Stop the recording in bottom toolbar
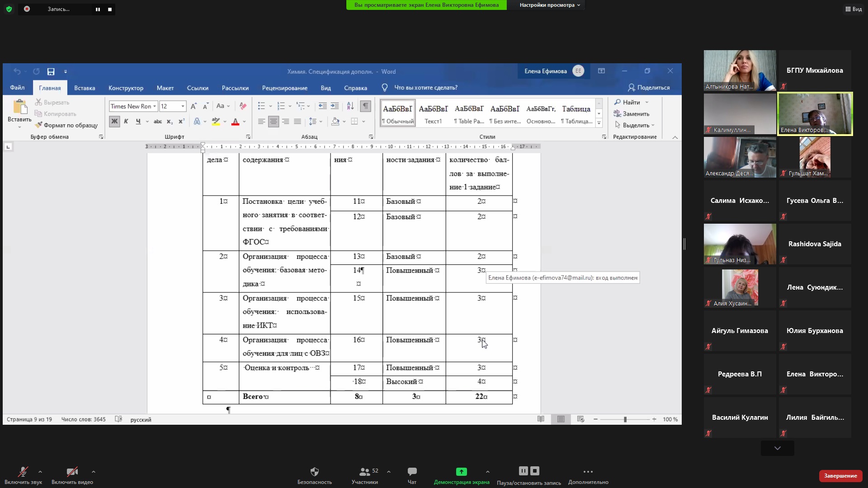868x488 pixels. [535, 471]
